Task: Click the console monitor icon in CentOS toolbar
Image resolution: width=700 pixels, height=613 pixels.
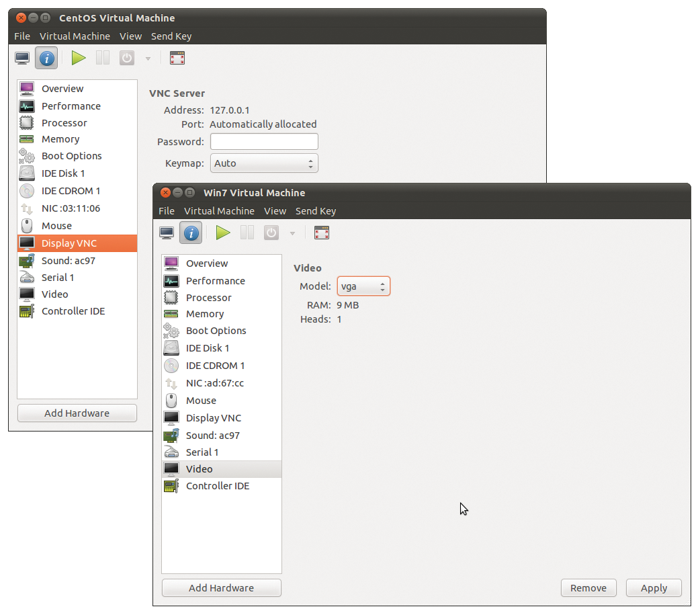Action: tap(22, 58)
